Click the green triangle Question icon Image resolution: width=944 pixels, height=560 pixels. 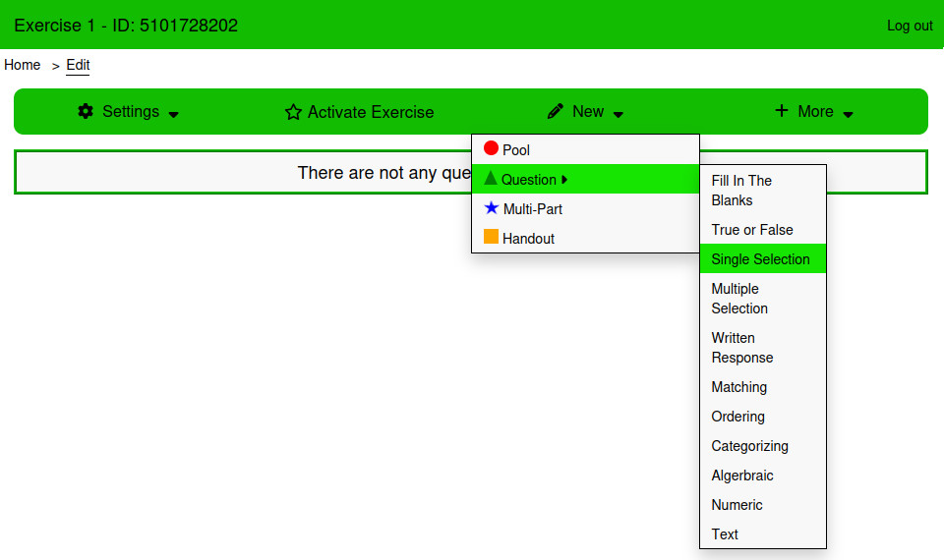(x=491, y=179)
